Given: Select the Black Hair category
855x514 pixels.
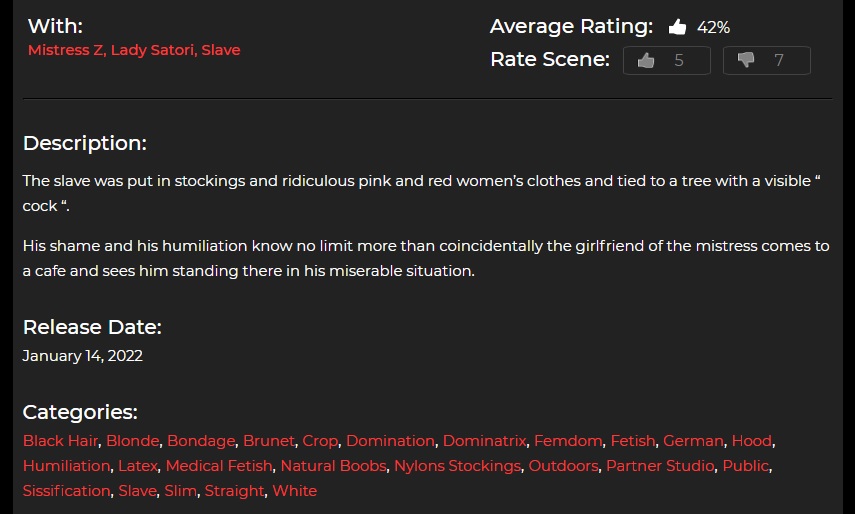Looking at the screenshot, I should tap(60, 440).
